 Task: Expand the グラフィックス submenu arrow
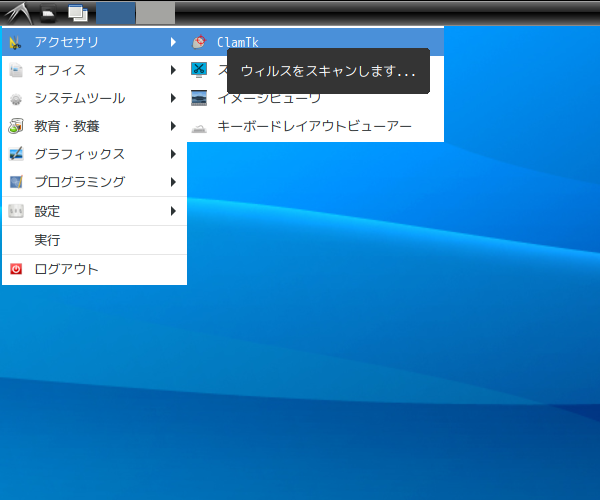tap(173, 154)
